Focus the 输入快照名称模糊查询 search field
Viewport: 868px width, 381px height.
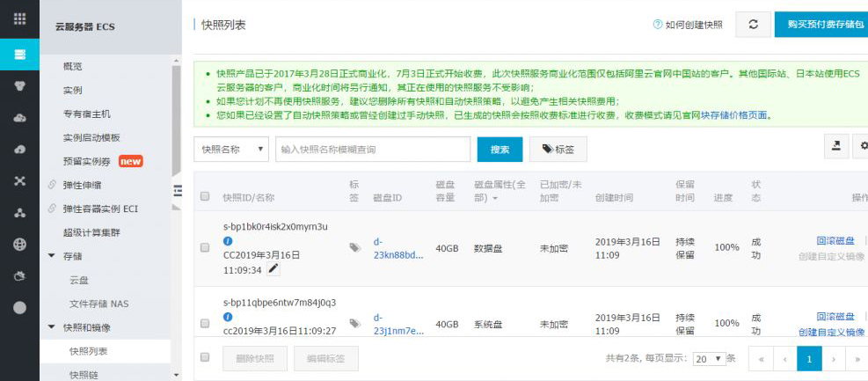[x=373, y=150]
